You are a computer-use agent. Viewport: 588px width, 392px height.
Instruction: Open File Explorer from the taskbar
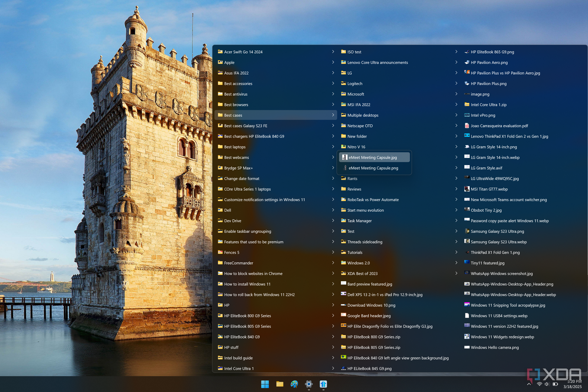coord(280,384)
